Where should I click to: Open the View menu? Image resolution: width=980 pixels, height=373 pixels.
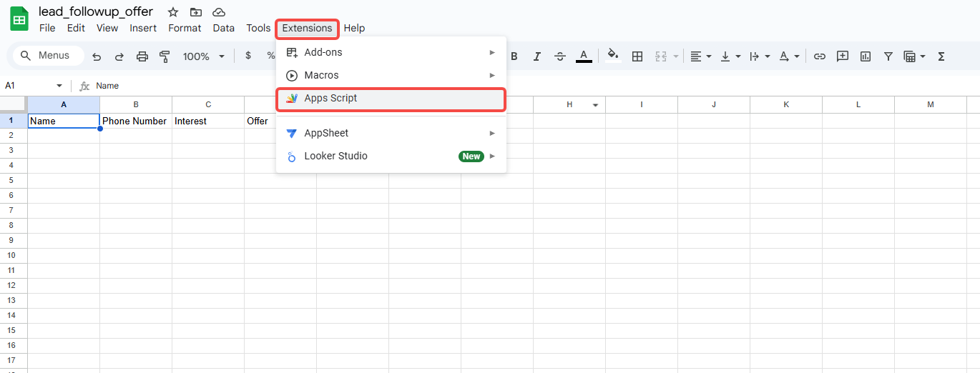(107, 28)
